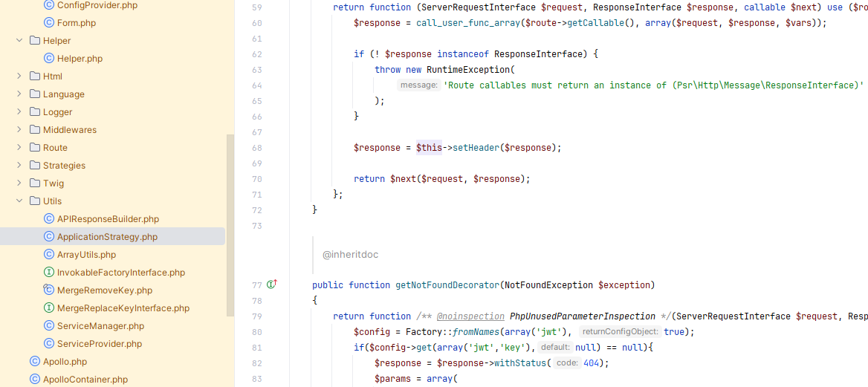Expand the Logger folder

coord(19,112)
